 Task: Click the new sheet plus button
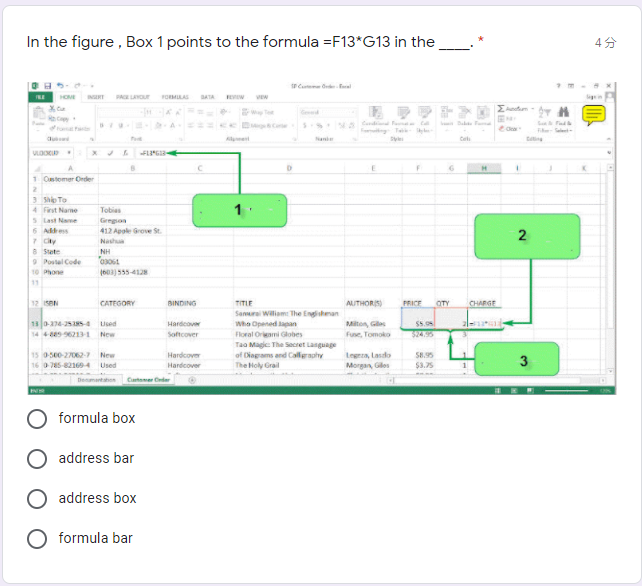pos(192,380)
